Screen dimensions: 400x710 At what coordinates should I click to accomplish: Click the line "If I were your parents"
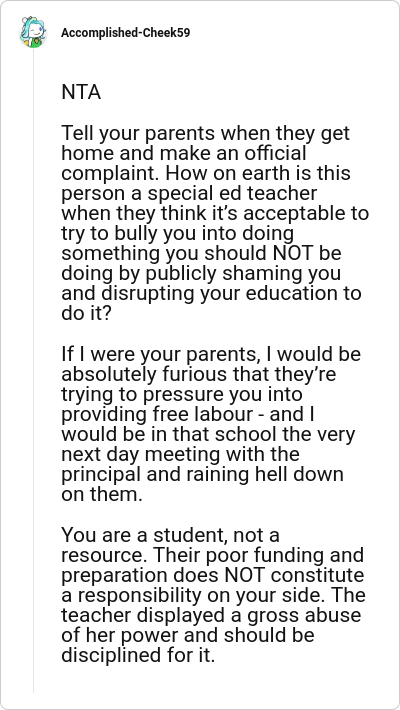211,355
